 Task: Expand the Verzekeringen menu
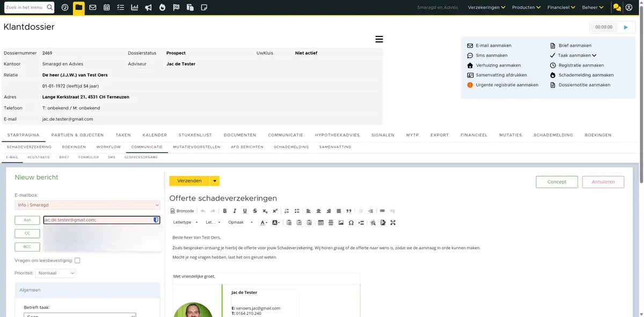click(x=487, y=8)
